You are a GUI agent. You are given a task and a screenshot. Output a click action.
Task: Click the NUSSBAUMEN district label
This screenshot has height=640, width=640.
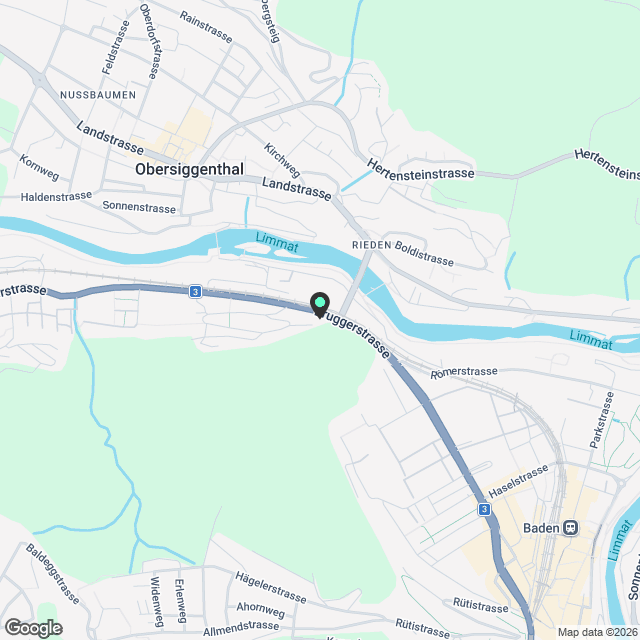click(x=98, y=95)
